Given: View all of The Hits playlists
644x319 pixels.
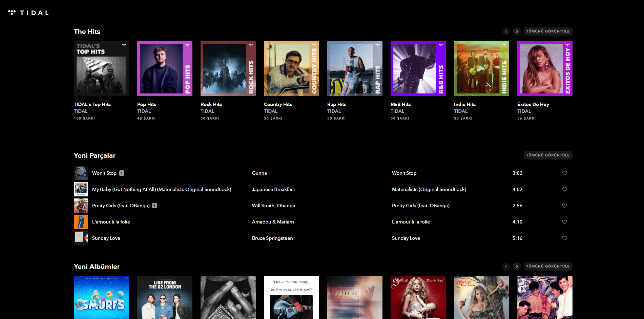Looking at the screenshot, I should pos(548,31).
